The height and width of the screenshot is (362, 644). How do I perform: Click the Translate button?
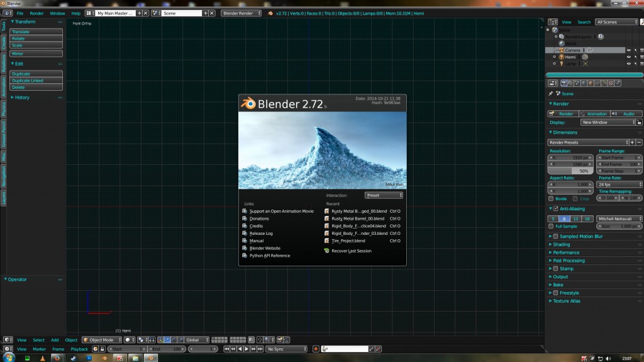[x=36, y=31]
